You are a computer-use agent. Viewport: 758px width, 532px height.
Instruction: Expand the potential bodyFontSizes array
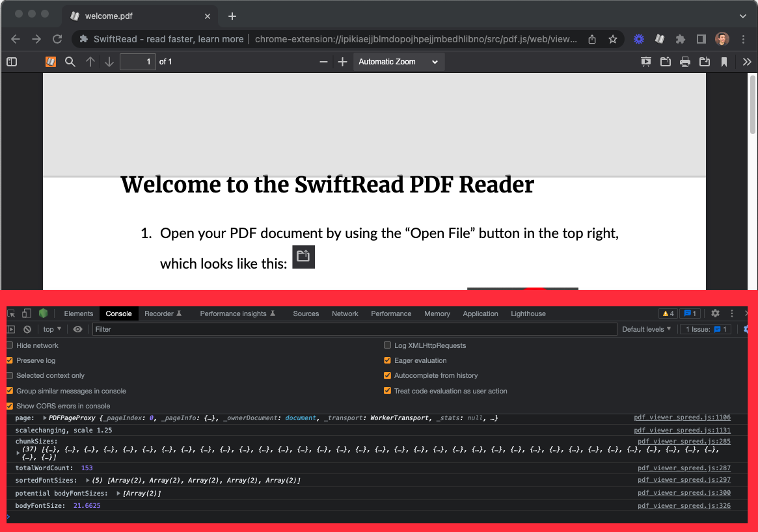pyautogui.click(x=118, y=494)
